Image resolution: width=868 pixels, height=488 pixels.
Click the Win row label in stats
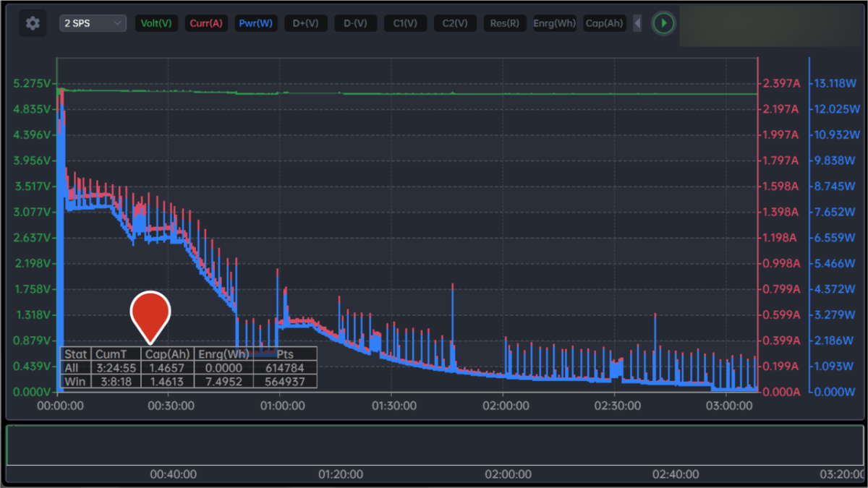76,381
